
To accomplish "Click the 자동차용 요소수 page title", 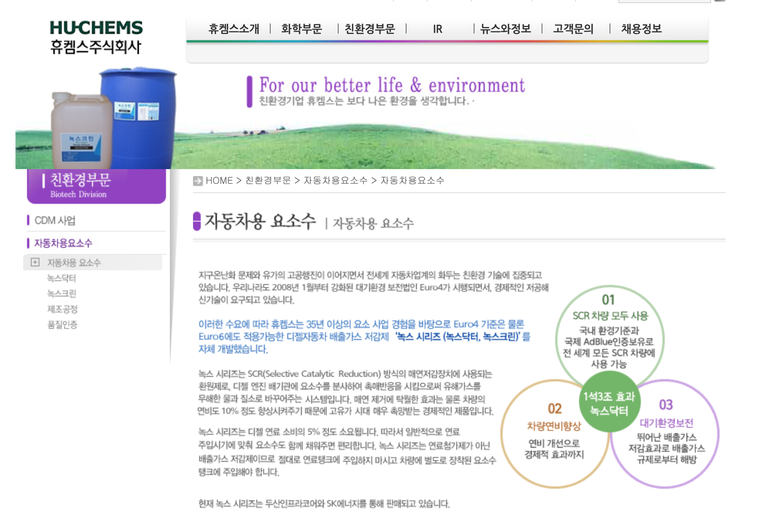I will pyautogui.click(x=260, y=221).
